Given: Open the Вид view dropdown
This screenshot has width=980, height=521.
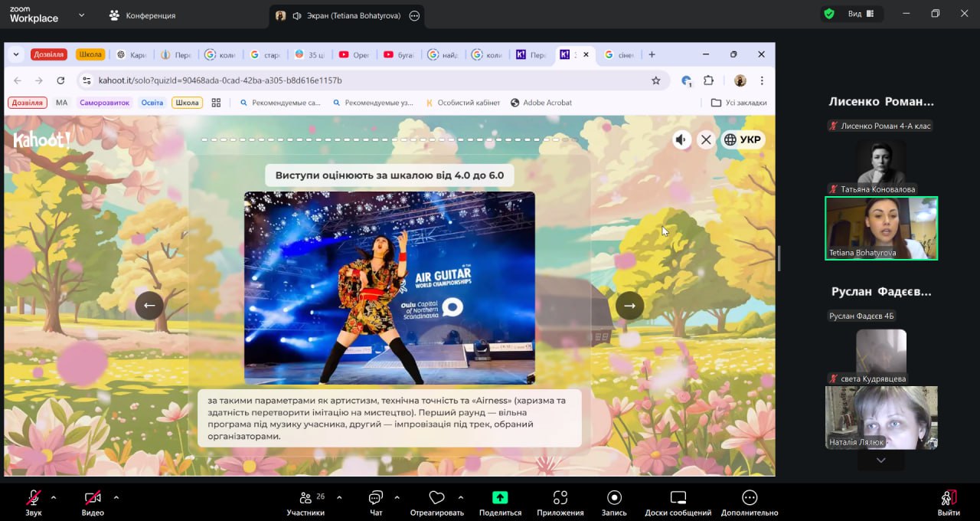Looking at the screenshot, I should click(853, 14).
